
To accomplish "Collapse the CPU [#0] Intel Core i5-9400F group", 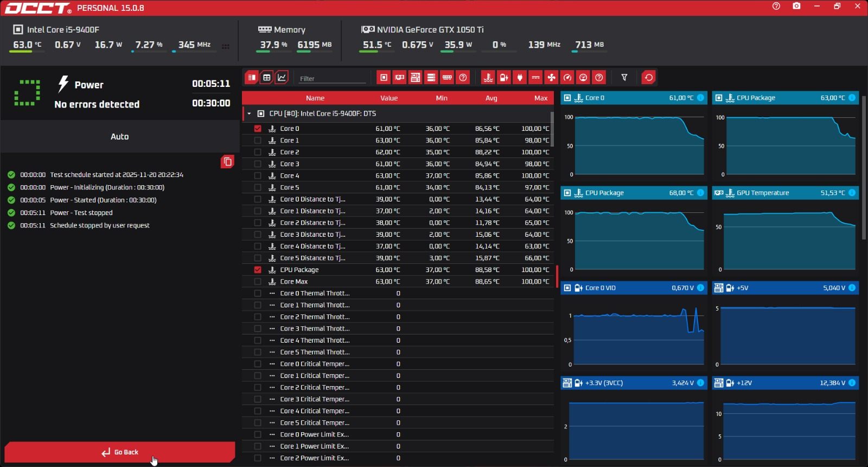I will click(x=249, y=114).
